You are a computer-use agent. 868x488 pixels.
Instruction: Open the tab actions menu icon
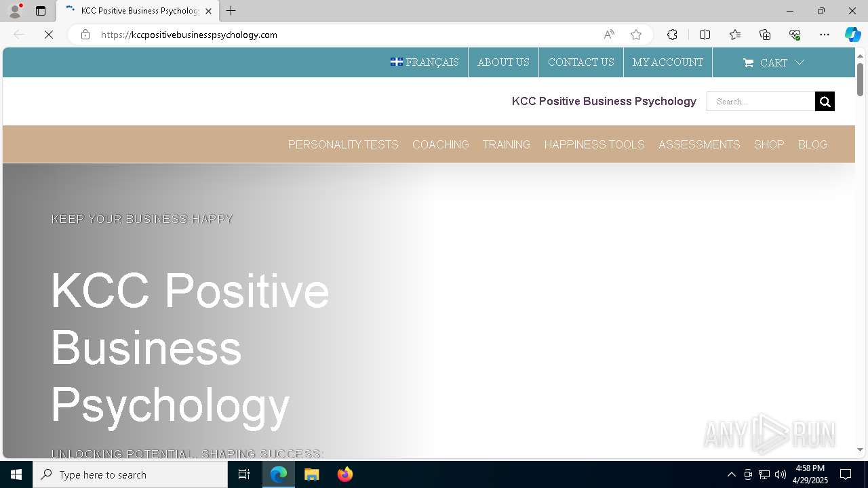[x=41, y=11]
